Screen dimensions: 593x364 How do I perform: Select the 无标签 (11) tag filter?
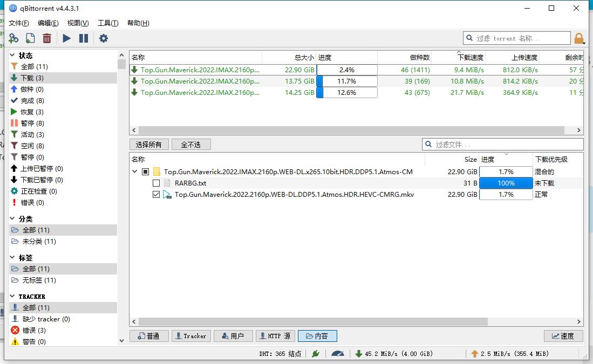coord(63,280)
